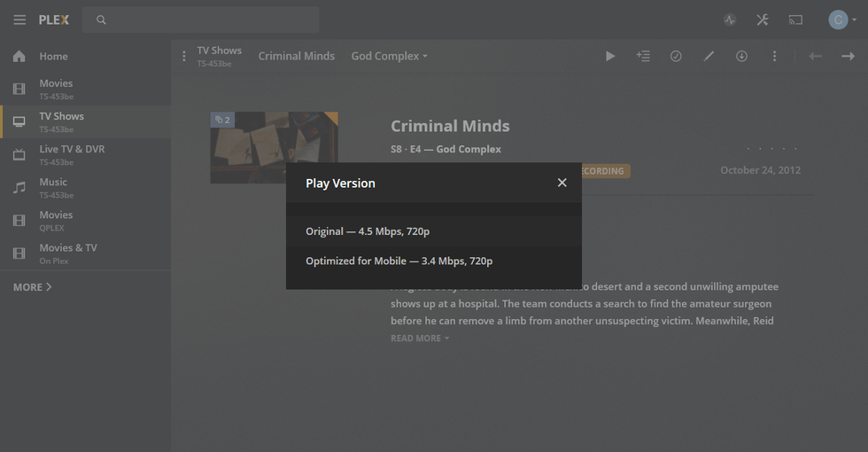The height and width of the screenshot is (452, 868).
Task: Open Settings wrench and screwdriver icon
Action: (763, 19)
